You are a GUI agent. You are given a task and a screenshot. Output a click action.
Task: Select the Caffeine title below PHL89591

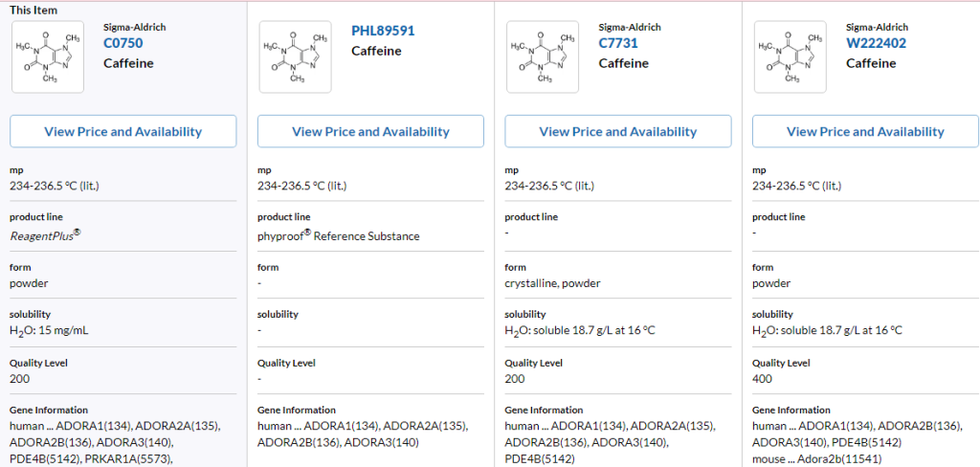[x=376, y=51]
